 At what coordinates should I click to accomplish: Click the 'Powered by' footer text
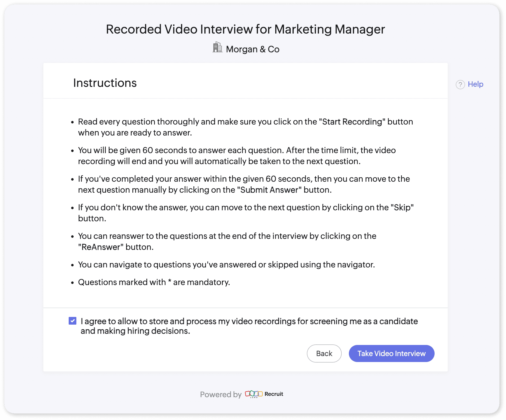pos(221,394)
